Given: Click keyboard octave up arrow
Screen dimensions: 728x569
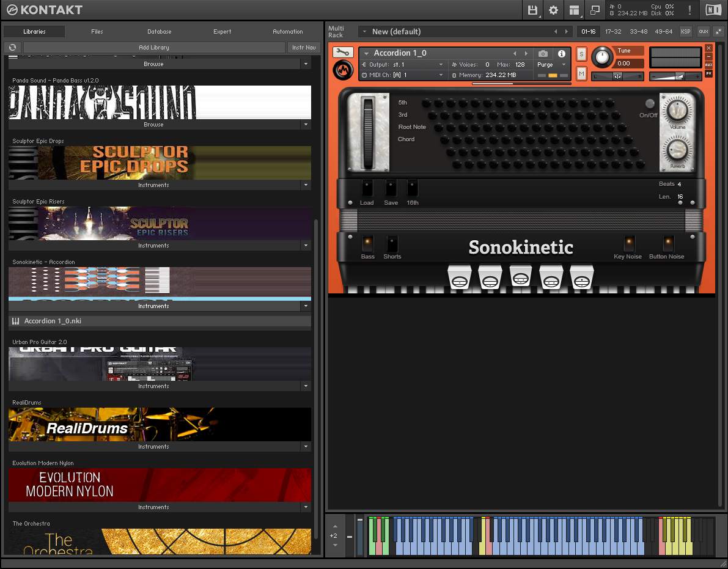Looking at the screenshot, I should coord(335,526).
